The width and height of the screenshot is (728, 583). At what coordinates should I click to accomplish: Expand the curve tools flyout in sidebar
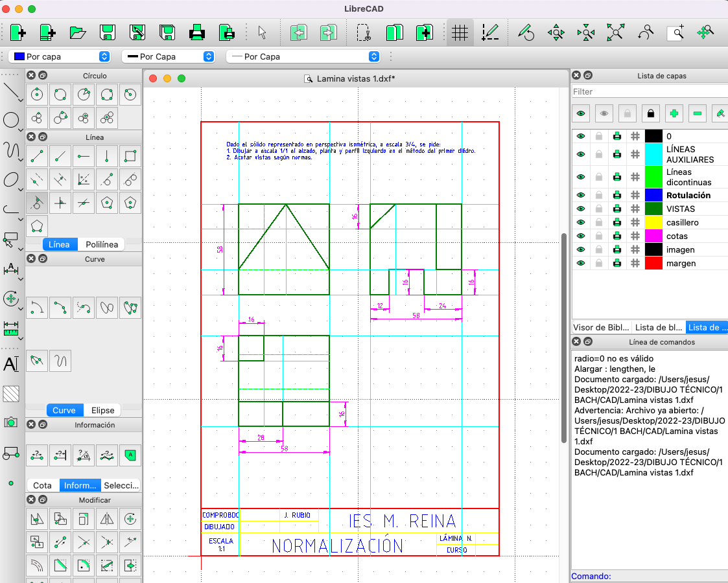[x=21, y=159]
